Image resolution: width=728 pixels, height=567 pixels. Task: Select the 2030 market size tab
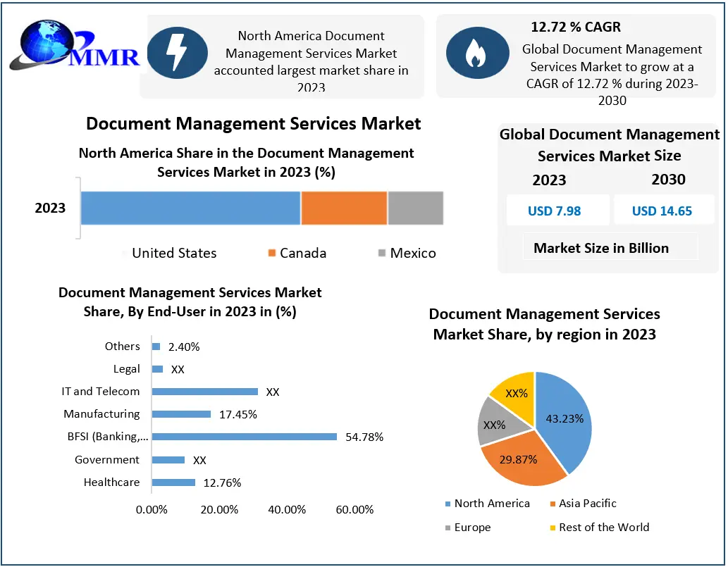pos(668,180)
